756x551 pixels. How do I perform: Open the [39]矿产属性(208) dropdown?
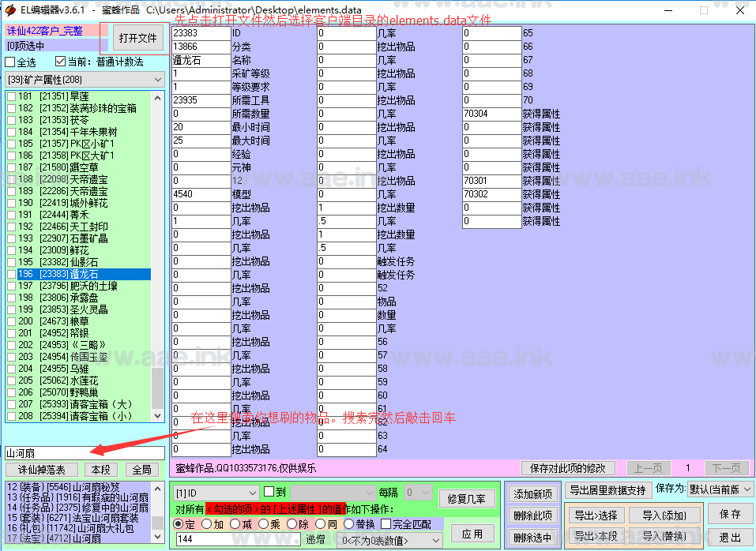tap(85, 80)
